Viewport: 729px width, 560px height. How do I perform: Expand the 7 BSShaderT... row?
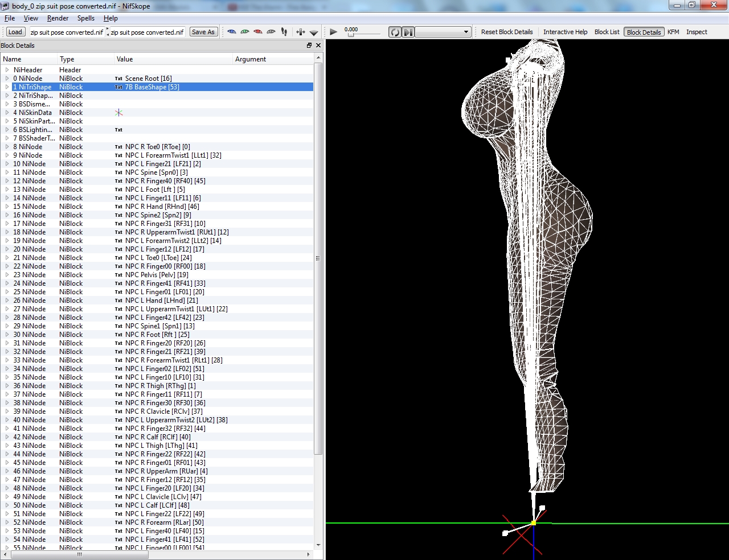[x=7, y=138]
